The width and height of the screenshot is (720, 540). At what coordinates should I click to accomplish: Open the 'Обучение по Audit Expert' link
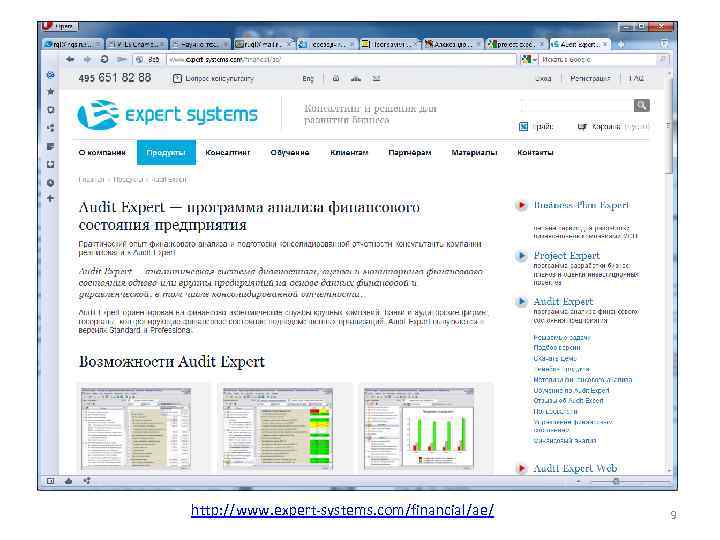click(x=571, y=390)
